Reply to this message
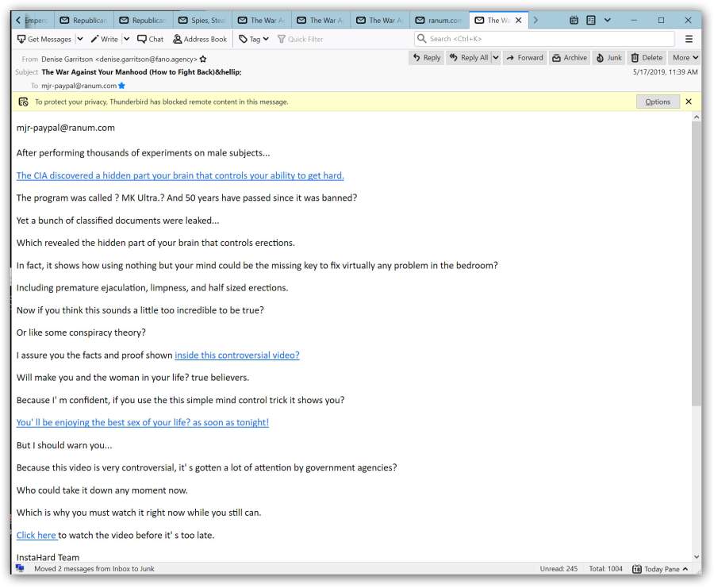This screenshot has width=714, height=588. [427, 58]
